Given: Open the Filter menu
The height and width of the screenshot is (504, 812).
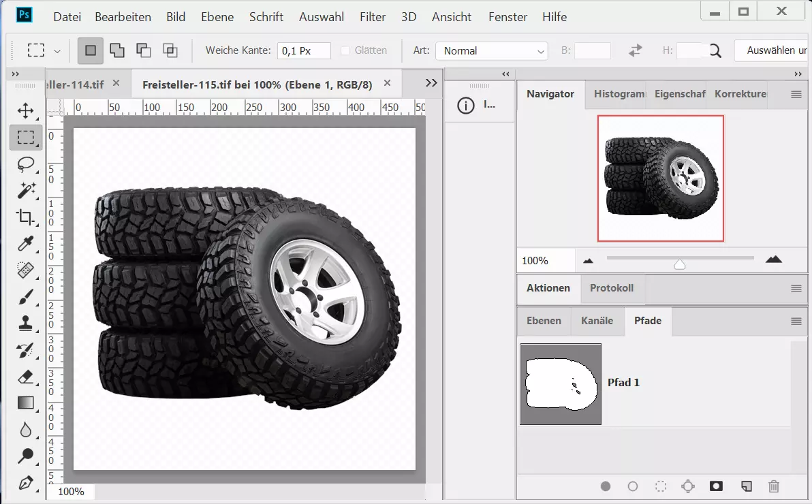Looking at the screenshot, I should coord(373,17).
